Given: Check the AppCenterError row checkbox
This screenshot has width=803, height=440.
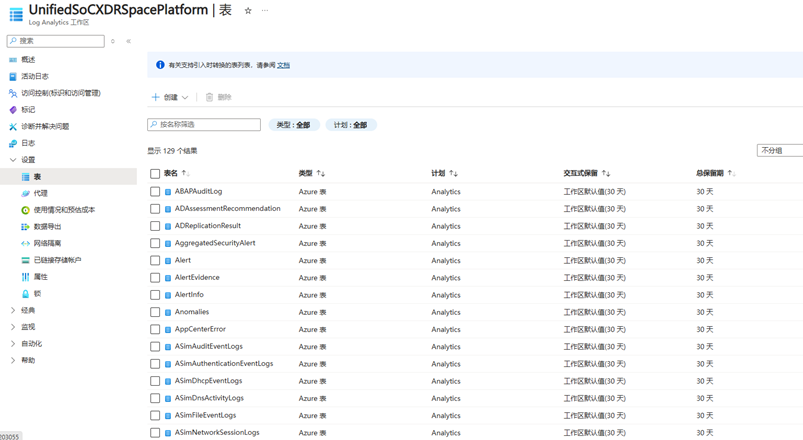Looking at the screenshot, I should point(155,329).
